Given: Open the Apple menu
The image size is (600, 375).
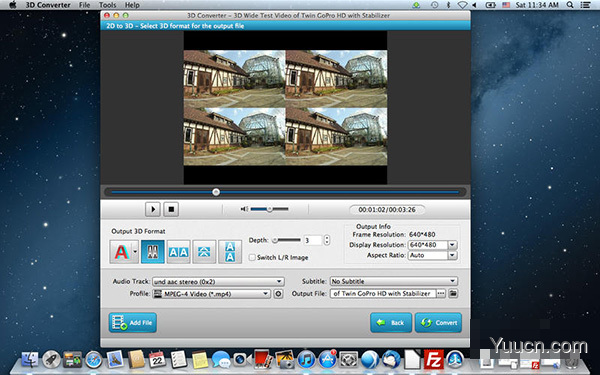Looking at the screenshot, I should pyautogui.click(x=13, y=5).
